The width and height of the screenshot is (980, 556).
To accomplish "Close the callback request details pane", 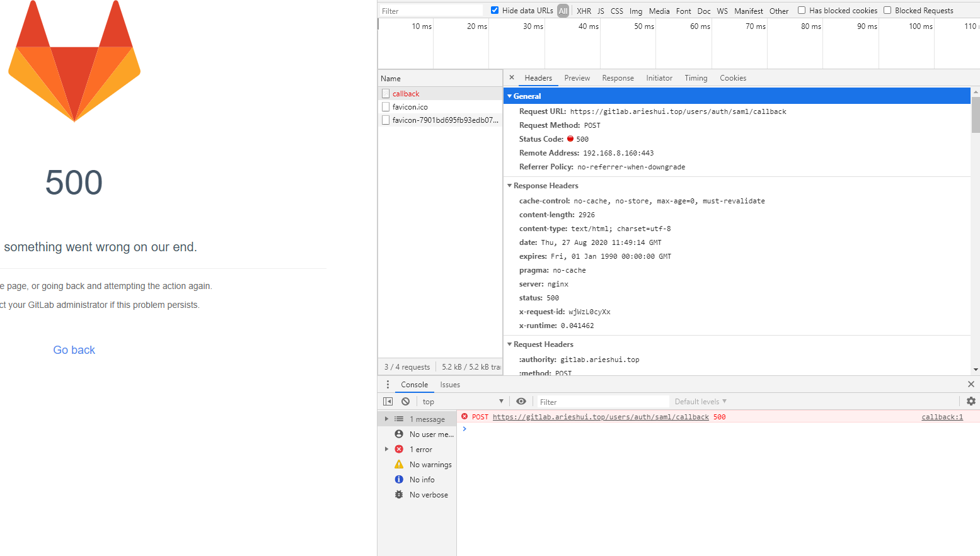I will pyautogui.click(x=511, y=77).
